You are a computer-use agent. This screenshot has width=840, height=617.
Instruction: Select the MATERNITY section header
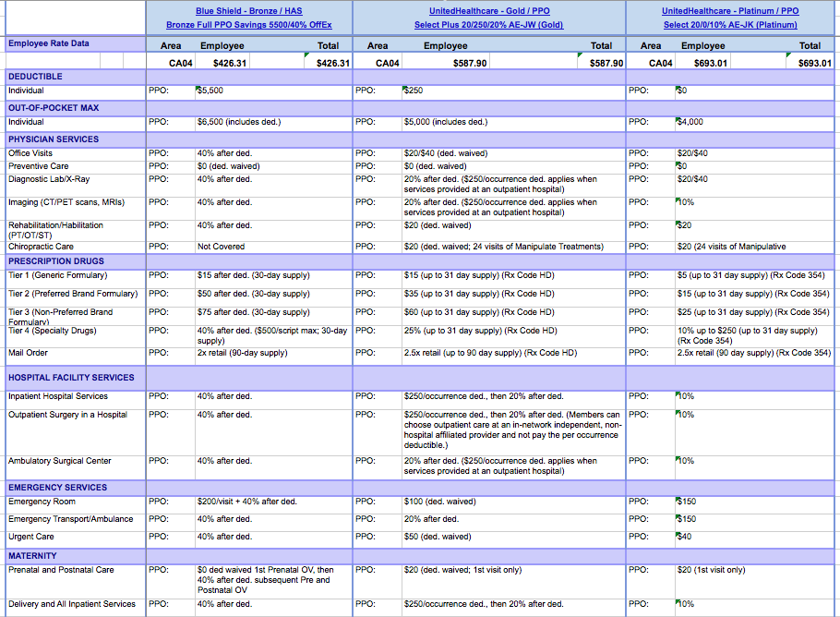(76, 556)
